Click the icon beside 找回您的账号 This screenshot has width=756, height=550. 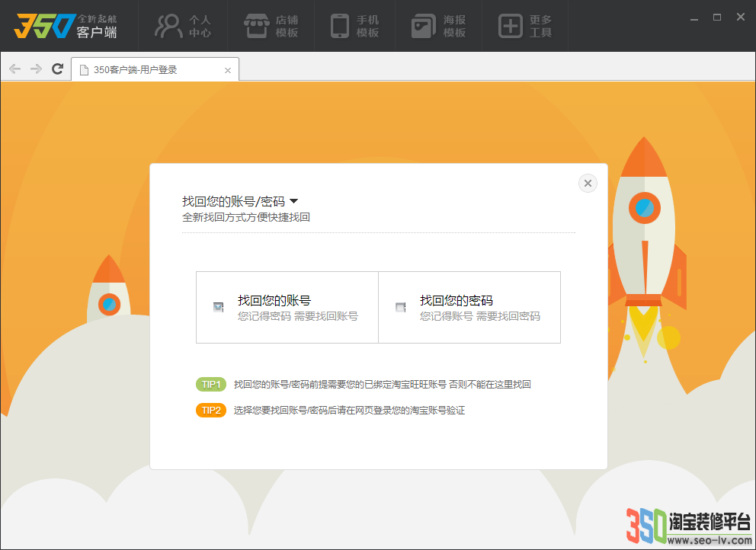pyautogui.click(x=219, y=307)
